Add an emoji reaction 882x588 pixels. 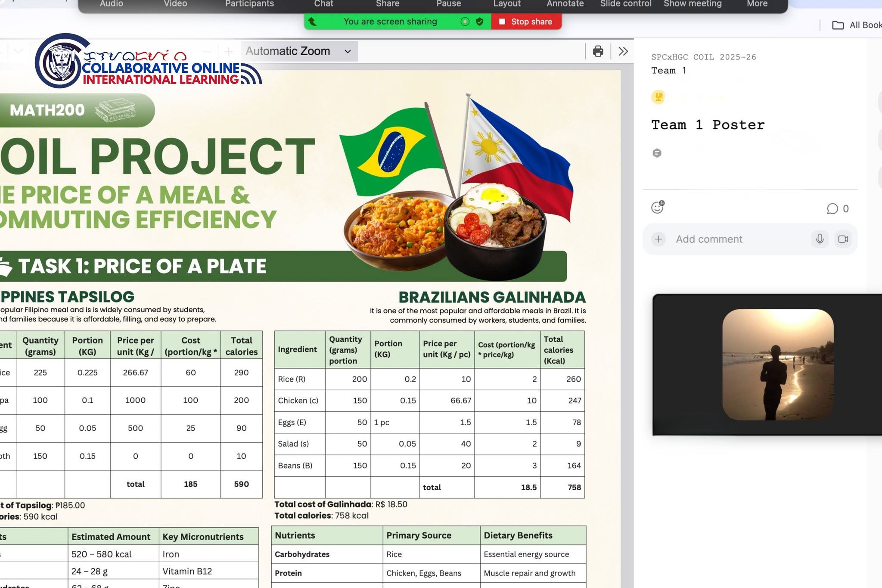click(658, 207)
